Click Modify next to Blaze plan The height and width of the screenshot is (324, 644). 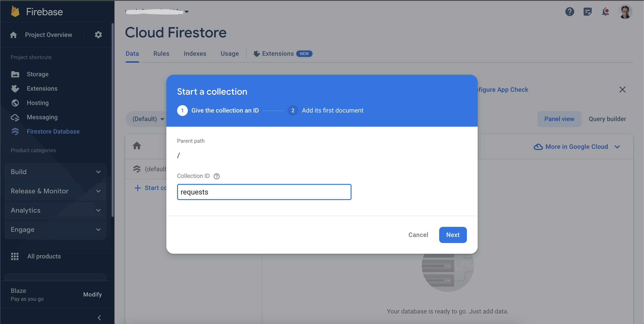click(93, 294)
